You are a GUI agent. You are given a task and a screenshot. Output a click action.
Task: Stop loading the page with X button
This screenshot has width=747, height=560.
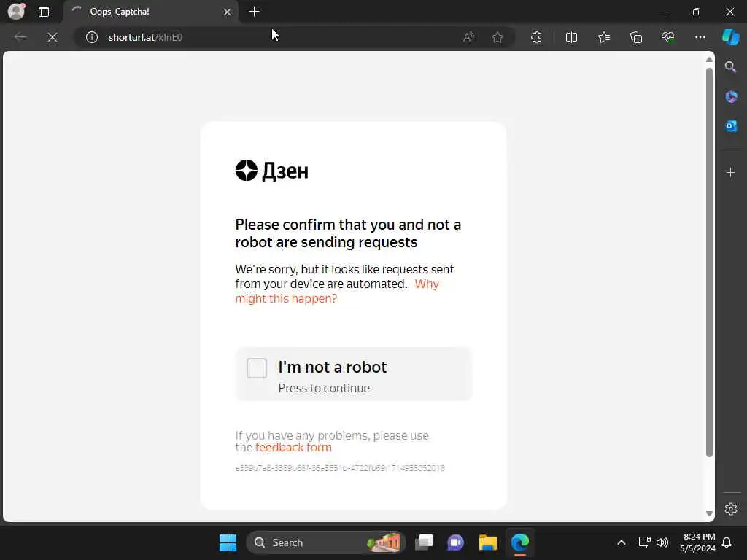(x=53, y=37)
